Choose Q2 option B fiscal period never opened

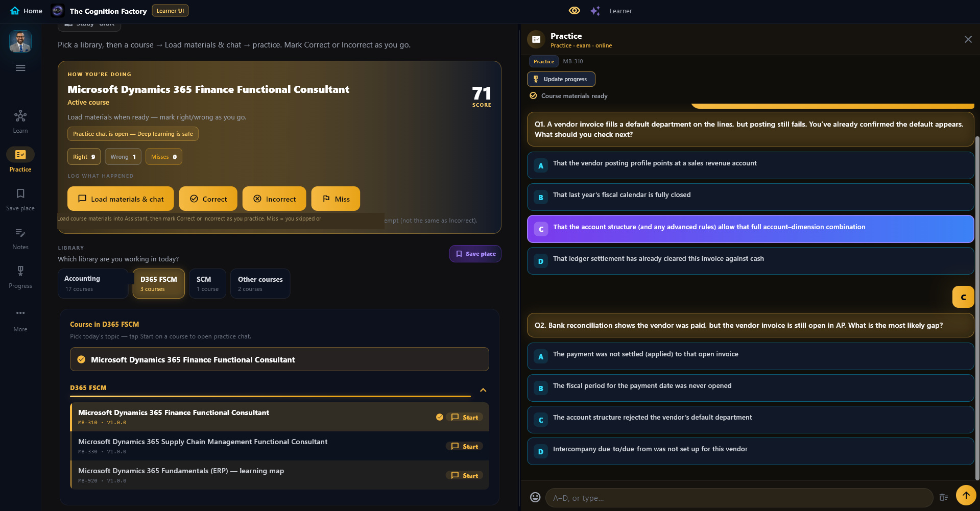[x=750, y=388]
